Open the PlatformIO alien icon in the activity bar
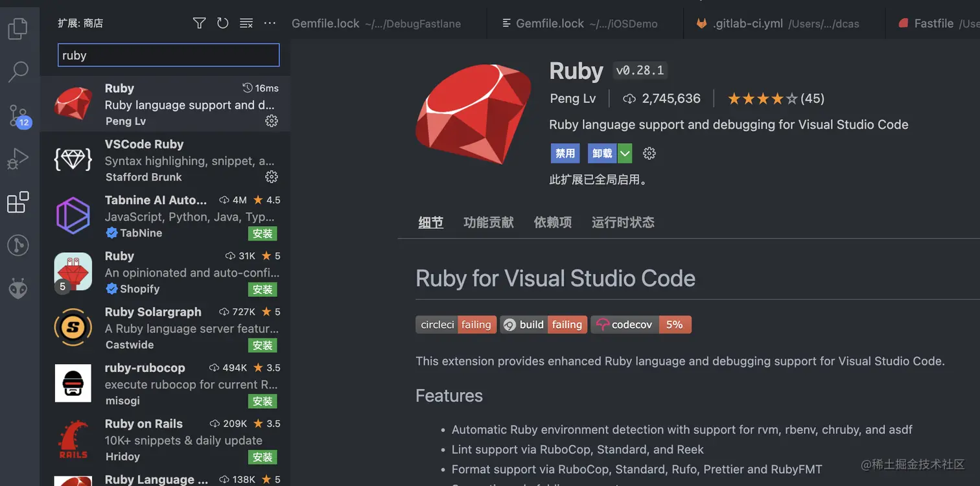Image resolution: width=980 pixels, height=486 pixels. pos(17,288)
